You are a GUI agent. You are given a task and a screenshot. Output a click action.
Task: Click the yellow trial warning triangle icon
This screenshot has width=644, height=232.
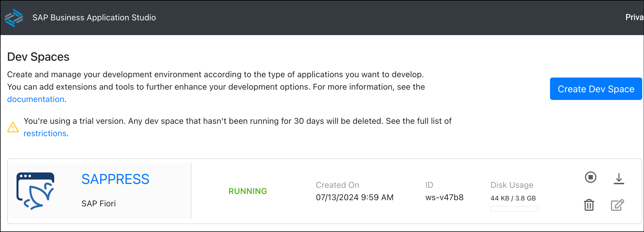(13, 127)
